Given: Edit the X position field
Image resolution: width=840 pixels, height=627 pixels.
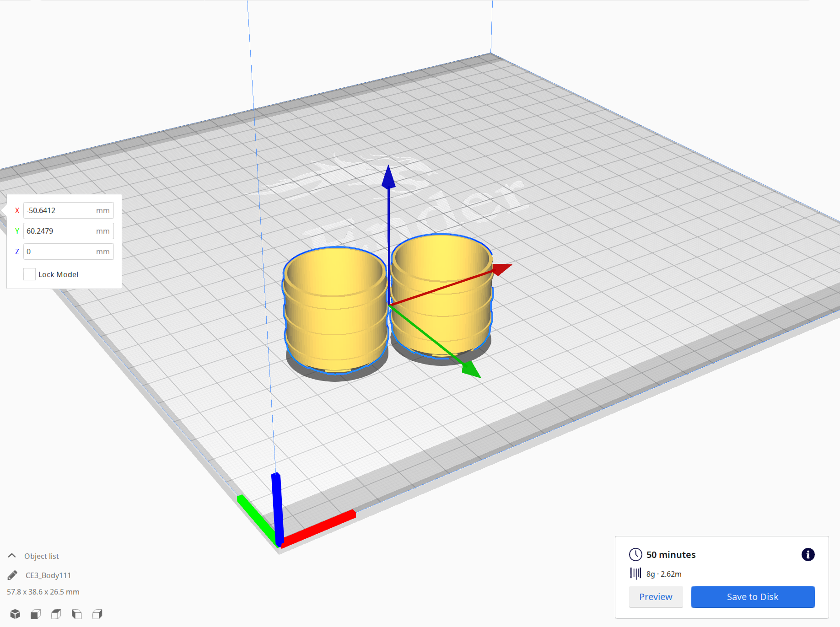Looking at the screenshot, I should click(69, 210).
